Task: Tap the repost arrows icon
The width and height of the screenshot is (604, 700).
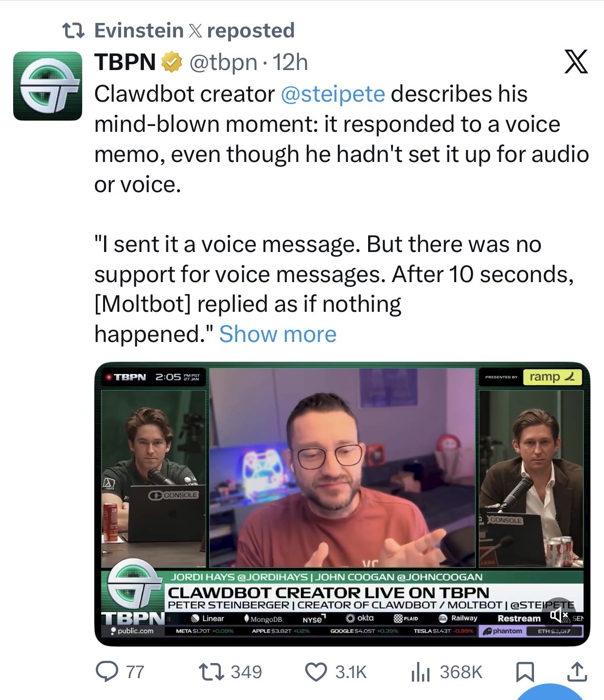Action: pyautogui.click(x=212, y=672)
